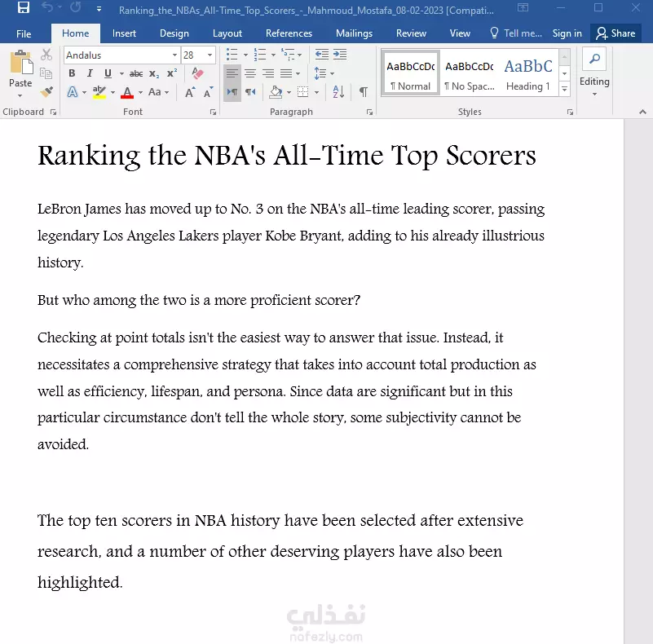653x644 pixels.
Task: Align text right
Action: coord(267,73)
